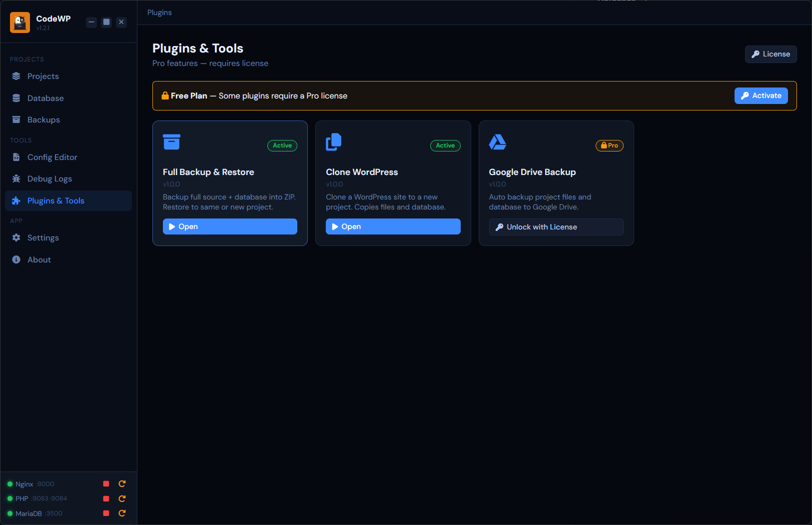Viewport: 812px width, 525px height.
Task: Restart the PHP service
Action: (x=122, y=498)
